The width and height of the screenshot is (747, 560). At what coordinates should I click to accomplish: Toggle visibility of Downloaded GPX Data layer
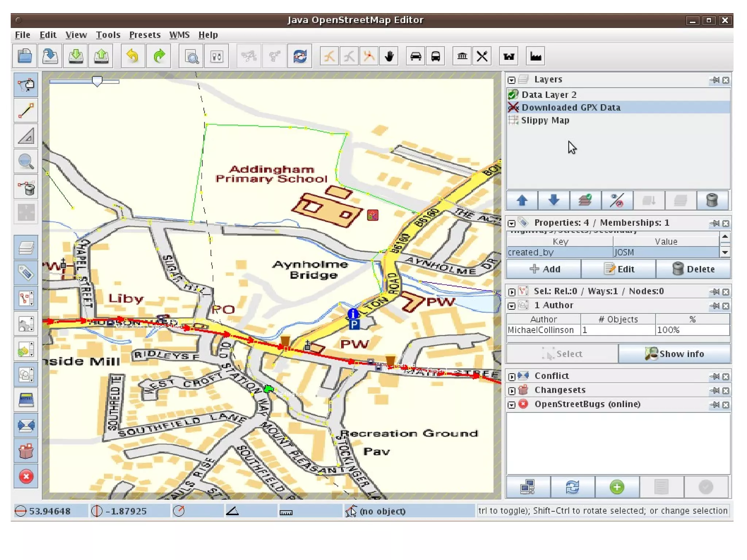[513, 107]
